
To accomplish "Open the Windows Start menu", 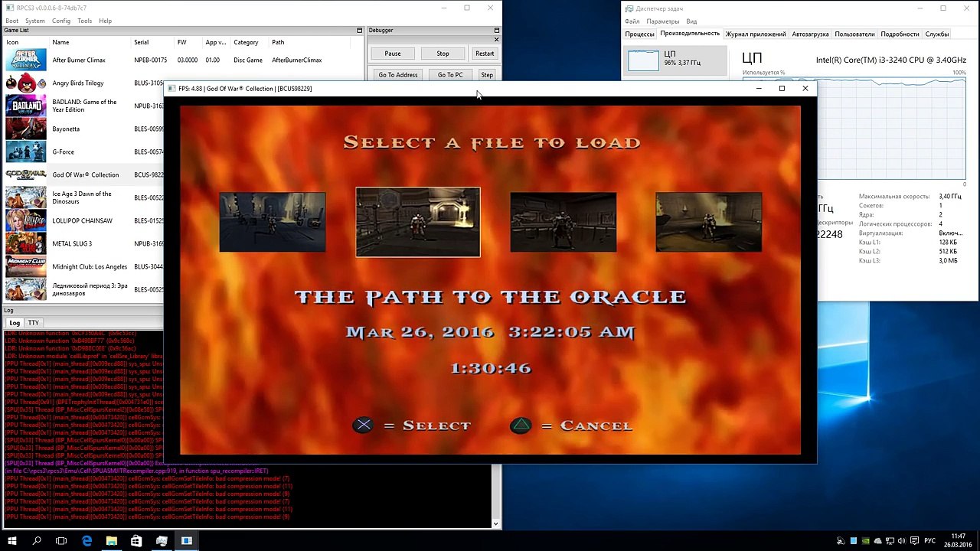I will pos(12,541).
